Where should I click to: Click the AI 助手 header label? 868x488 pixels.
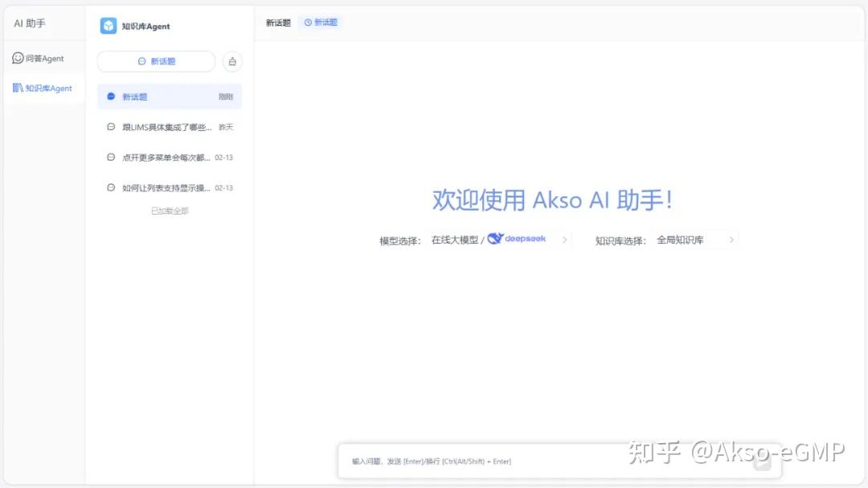[29, 23]
